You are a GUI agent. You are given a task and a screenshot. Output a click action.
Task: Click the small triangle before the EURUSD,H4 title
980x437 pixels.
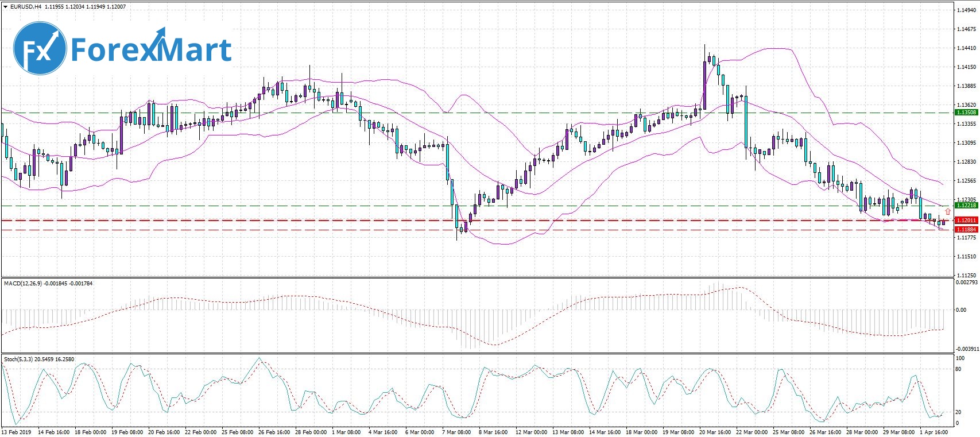tap(6, 7)
